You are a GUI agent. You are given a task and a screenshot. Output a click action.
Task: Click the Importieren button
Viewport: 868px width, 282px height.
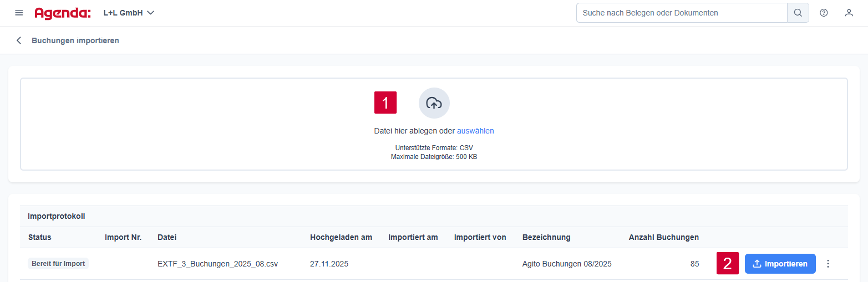[780, 264]
